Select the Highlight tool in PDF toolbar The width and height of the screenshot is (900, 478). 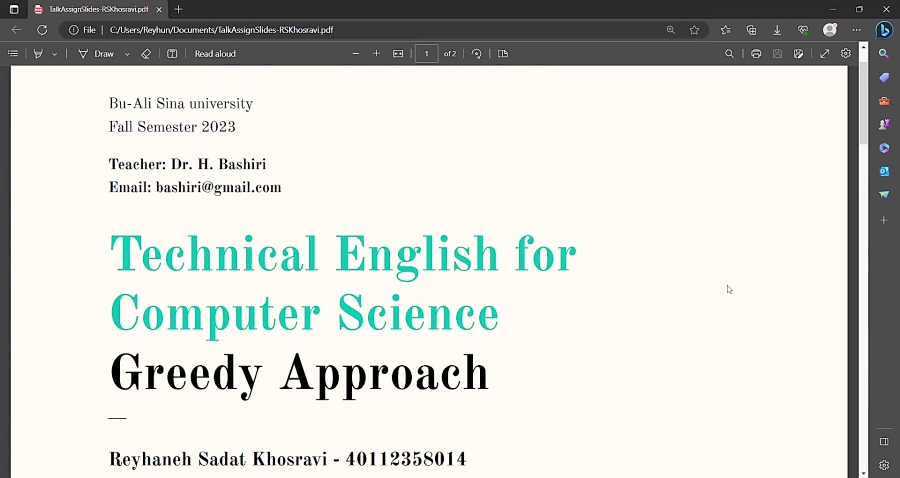[38, 54]
